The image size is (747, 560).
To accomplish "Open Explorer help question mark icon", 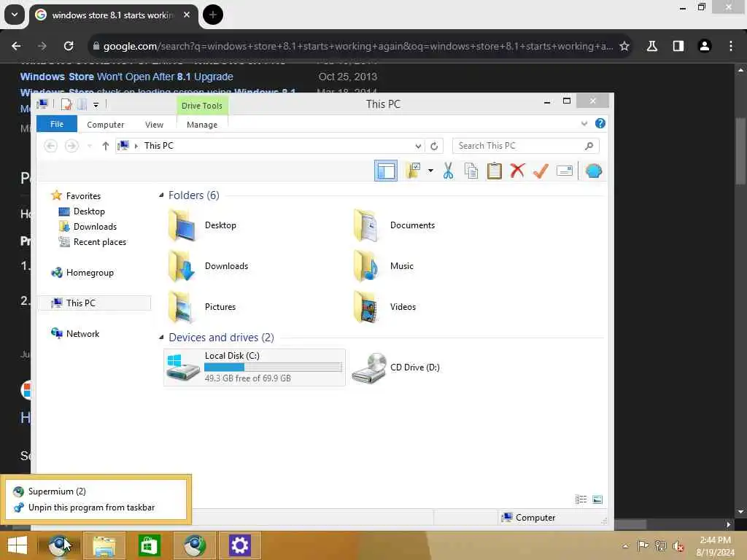I will tap(600, 123).
